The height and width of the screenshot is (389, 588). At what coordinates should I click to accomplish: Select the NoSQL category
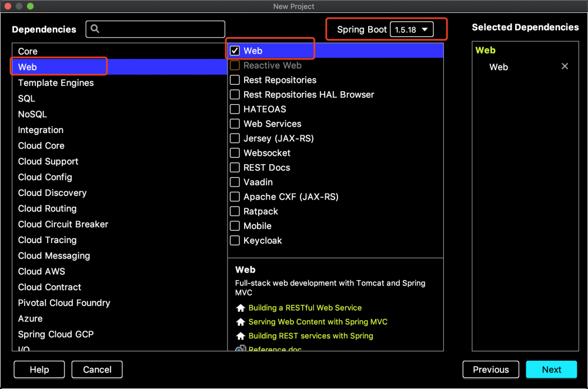pyautogui.click(x=119, y=114)
